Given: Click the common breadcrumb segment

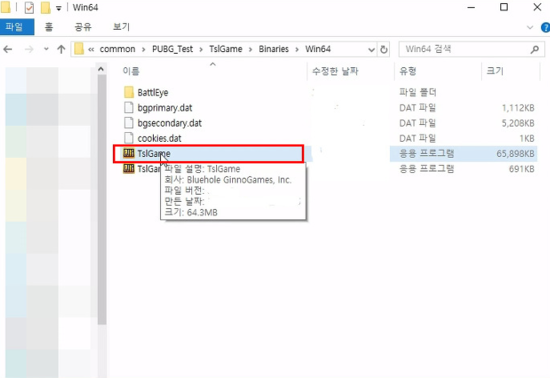Looking at the screenshot, I should [117, 49].
